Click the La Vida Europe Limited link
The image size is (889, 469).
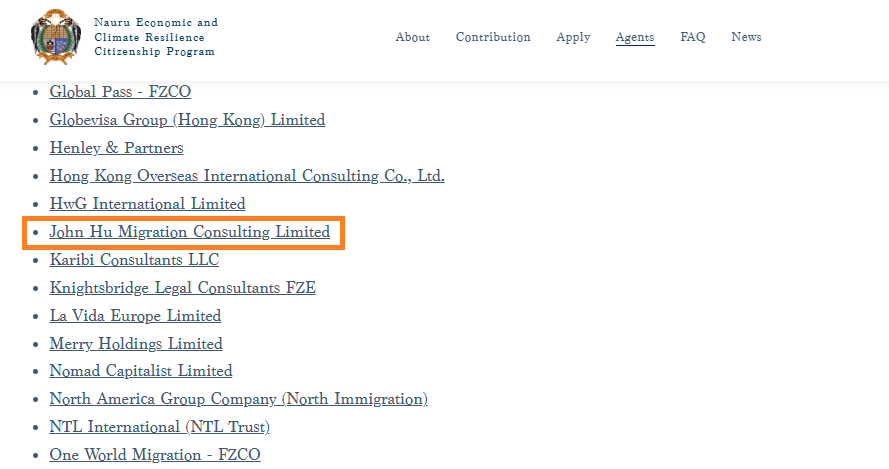[135, 316]
